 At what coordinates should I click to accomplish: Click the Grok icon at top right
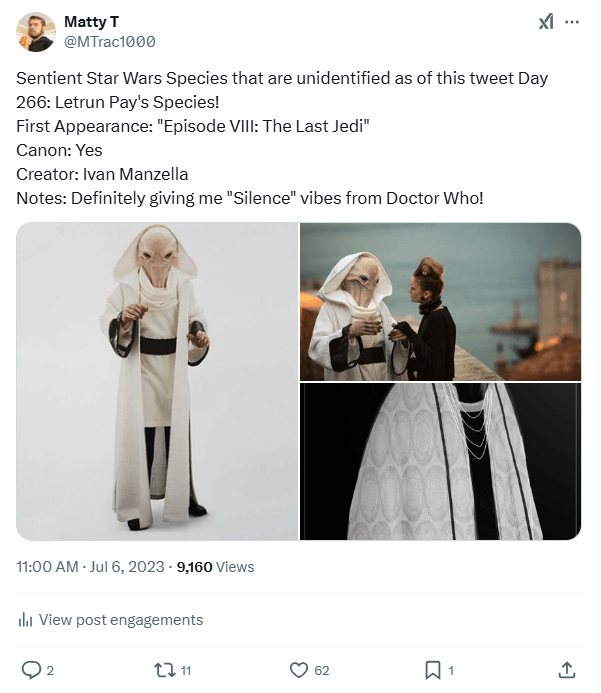click(x=546, y=22)
